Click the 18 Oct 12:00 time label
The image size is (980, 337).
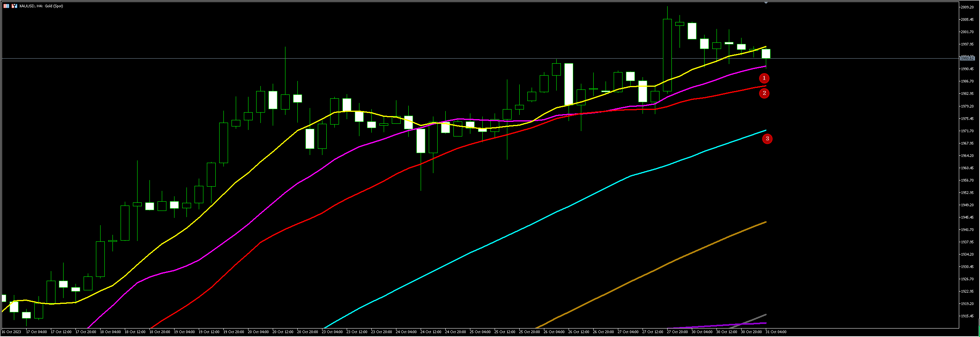(x=135, y=332)
